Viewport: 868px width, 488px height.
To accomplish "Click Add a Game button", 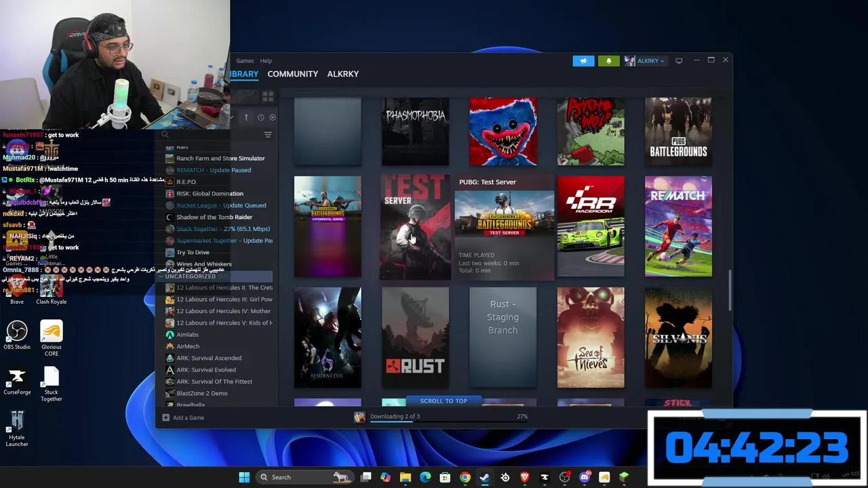I will point(183,418).
